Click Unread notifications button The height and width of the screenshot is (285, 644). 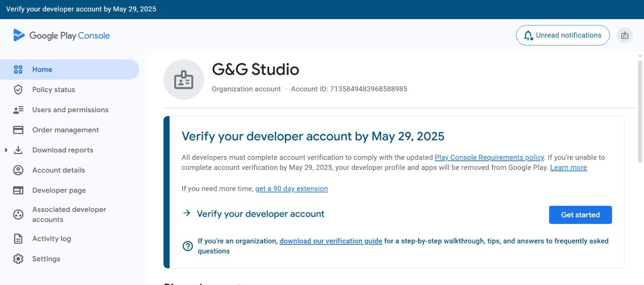click(563, 35)
